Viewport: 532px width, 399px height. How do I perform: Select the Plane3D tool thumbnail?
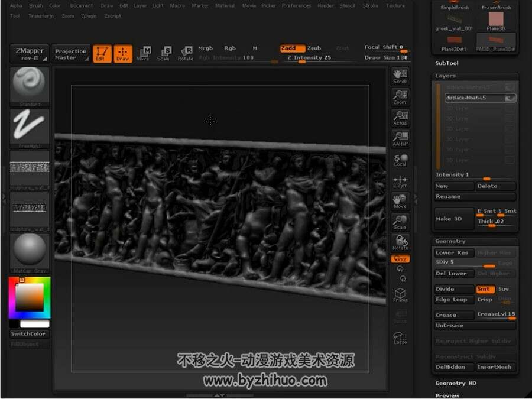[496, 22]
